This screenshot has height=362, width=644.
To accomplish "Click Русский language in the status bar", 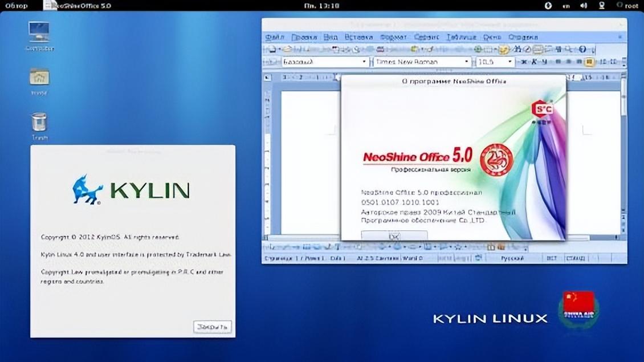I will (512, 258).
